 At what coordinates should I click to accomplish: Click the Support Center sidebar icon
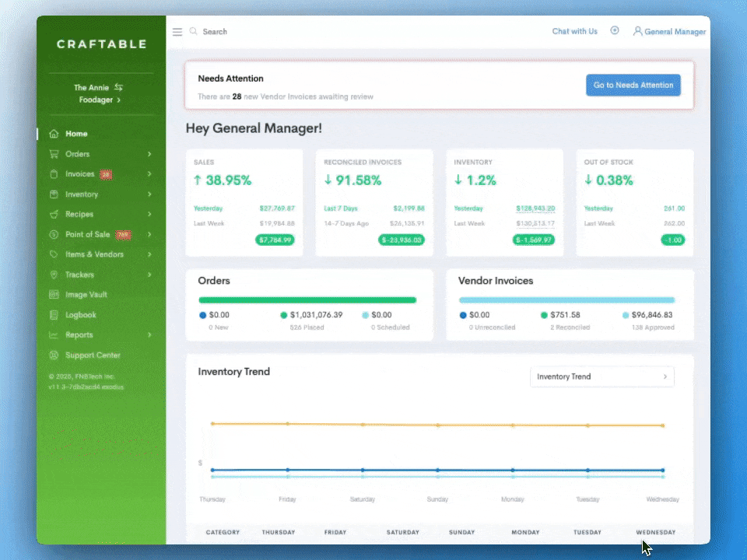pyautogui.click(x=54, y=355)
